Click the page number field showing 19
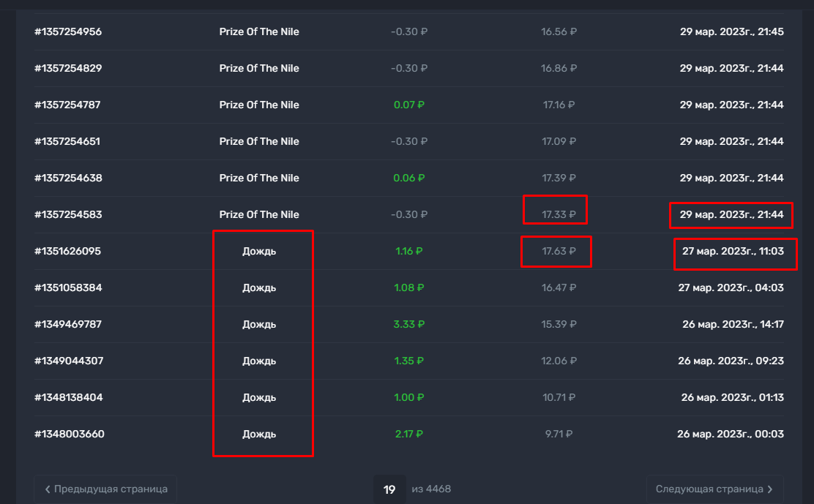 tap(389, 489)
